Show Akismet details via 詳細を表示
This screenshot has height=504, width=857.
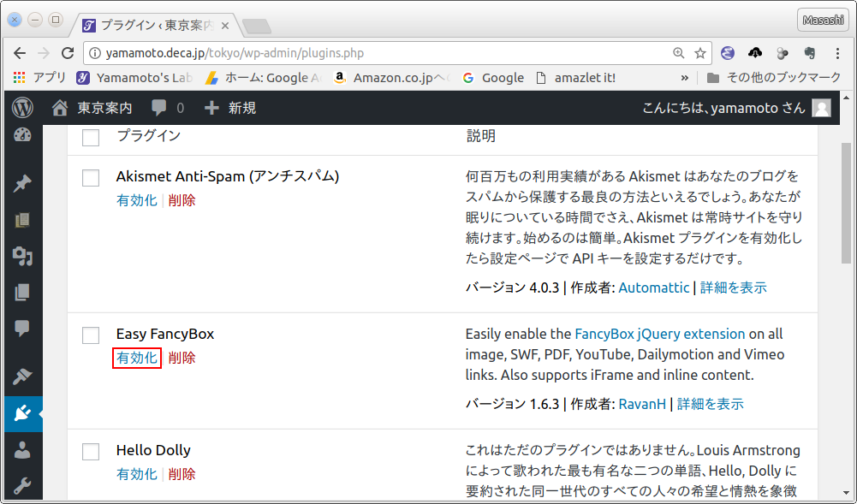pos(734,288)
